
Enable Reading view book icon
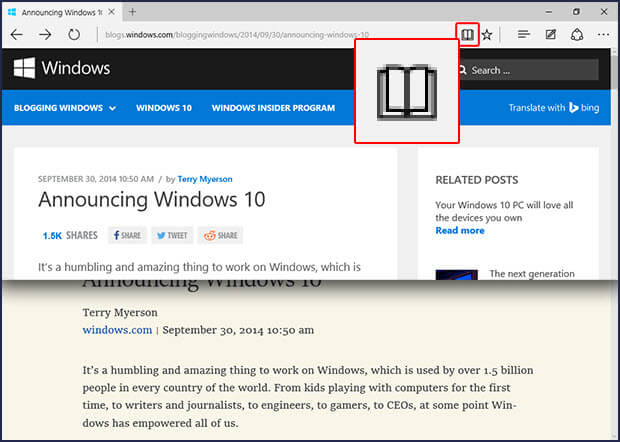[467, 35]
